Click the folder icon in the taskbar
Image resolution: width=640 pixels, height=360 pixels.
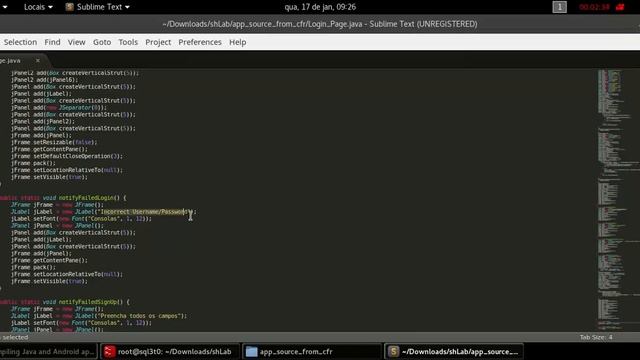[x=251, y=351]
